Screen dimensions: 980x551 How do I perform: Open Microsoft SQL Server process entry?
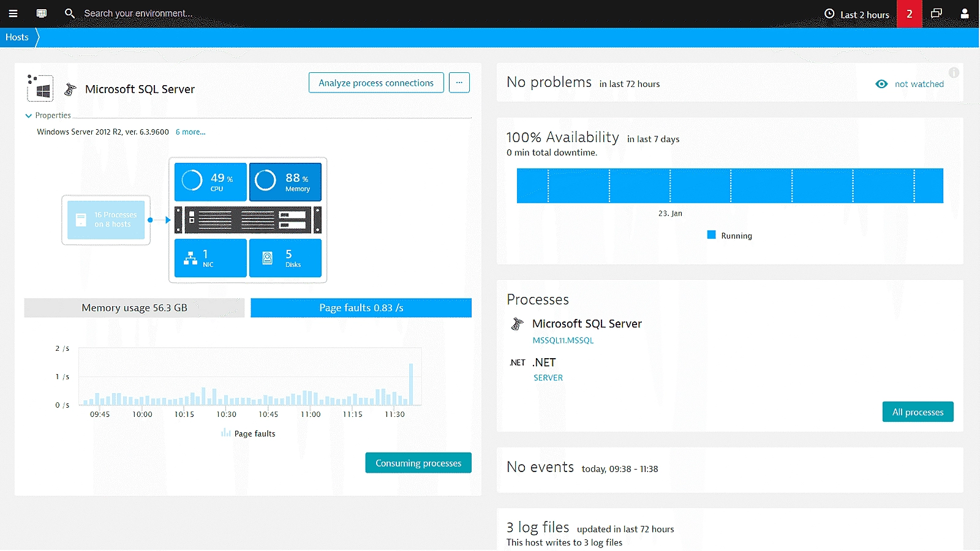587,324
